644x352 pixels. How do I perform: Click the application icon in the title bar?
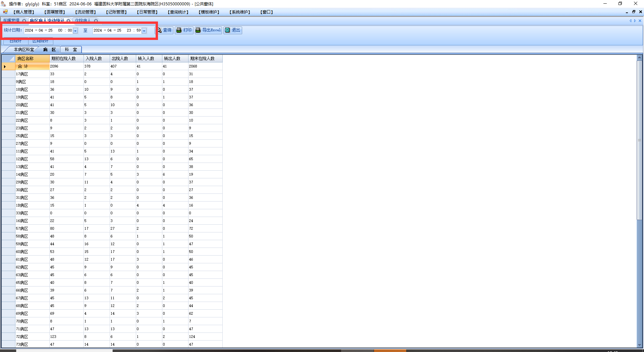coord(3,4)
